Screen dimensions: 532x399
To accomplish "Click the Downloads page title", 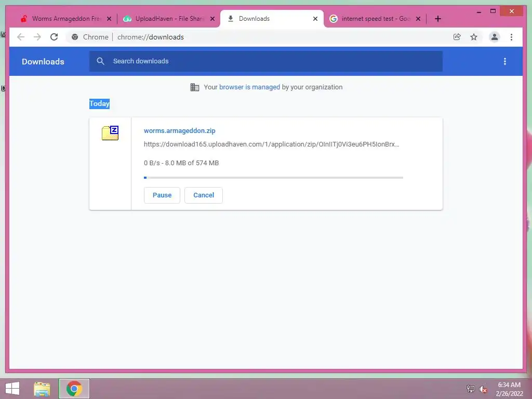I will pyautogui.click(x=43, y=61).
